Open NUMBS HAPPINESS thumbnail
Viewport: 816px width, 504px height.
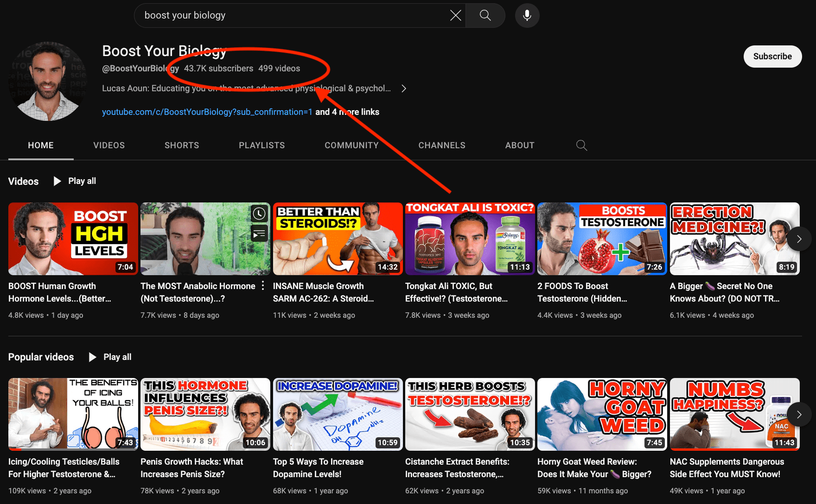click(x=735, y=414)
